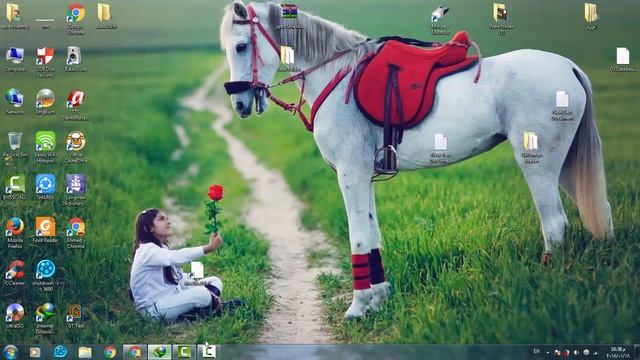Open Windows Media Player from taskbar

coord(35,352)
